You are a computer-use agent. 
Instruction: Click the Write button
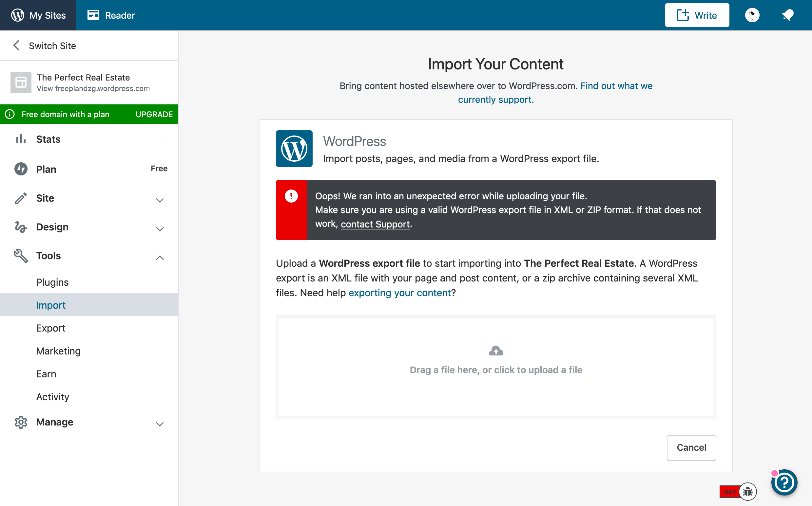(x=697, y=15)
